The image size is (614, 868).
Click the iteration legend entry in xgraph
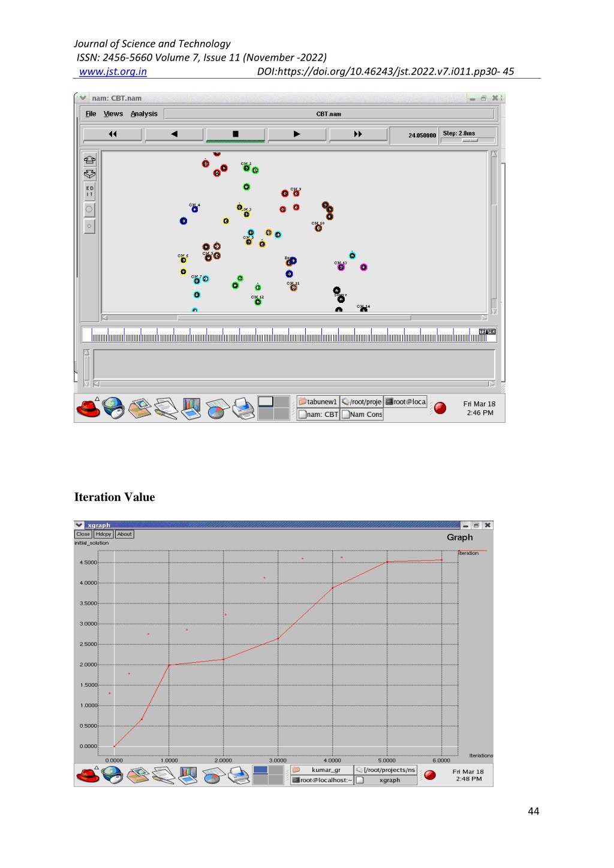[x=469, y=553]
